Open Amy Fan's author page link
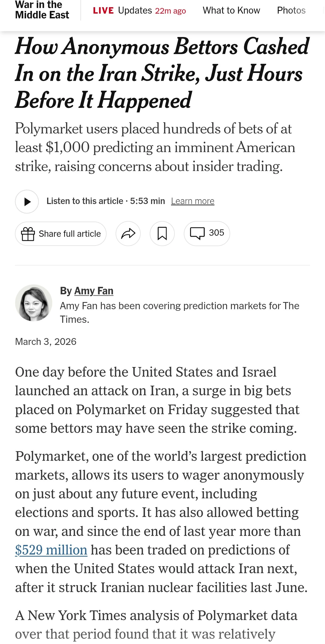The height and width of the screenshot is (644, 325). tap(94, 291)
